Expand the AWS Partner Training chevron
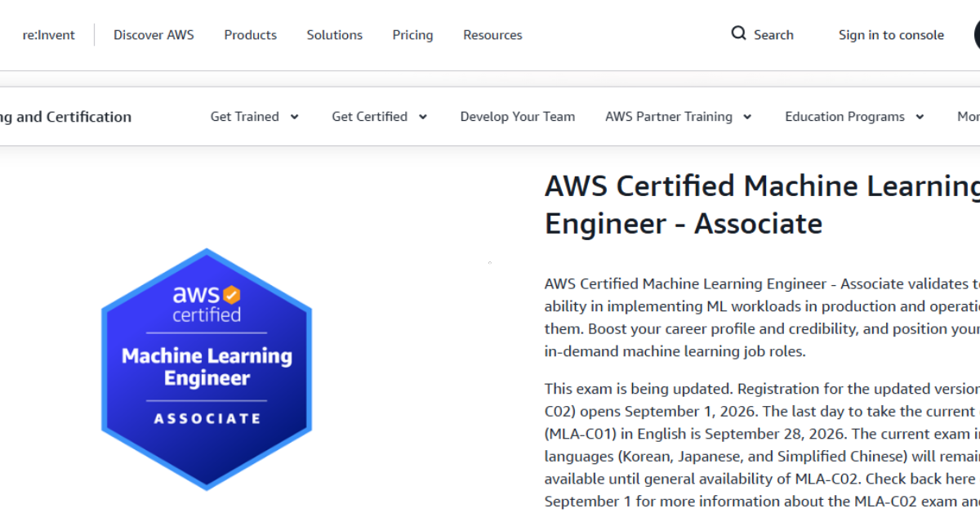 (x=746, y=117)
